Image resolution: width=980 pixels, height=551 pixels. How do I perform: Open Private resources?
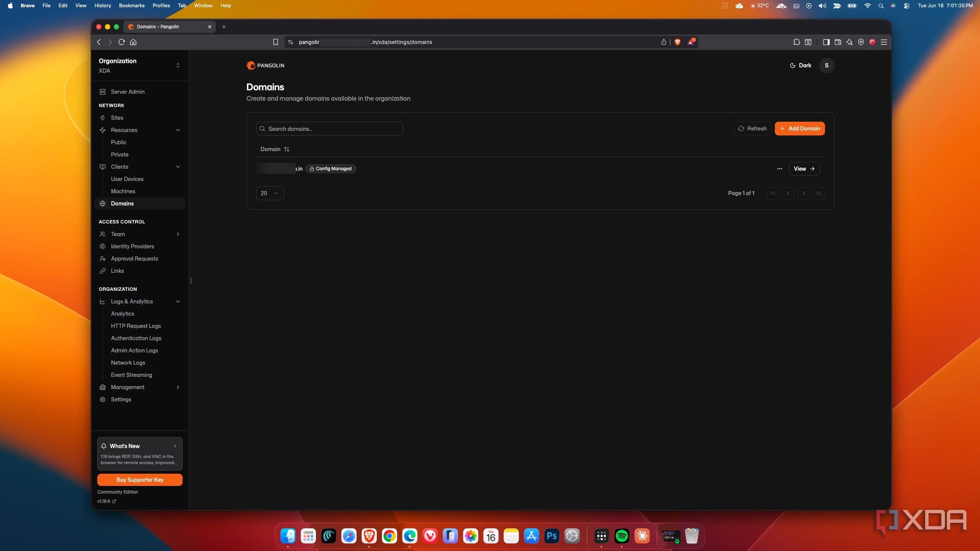click(x=120, y=155)
